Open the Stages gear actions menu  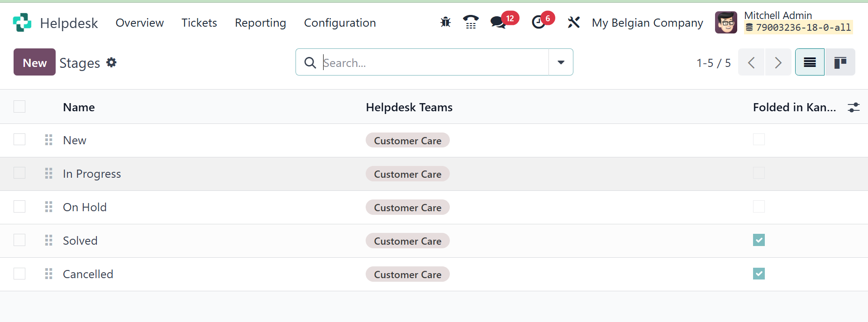click(111, 62)
